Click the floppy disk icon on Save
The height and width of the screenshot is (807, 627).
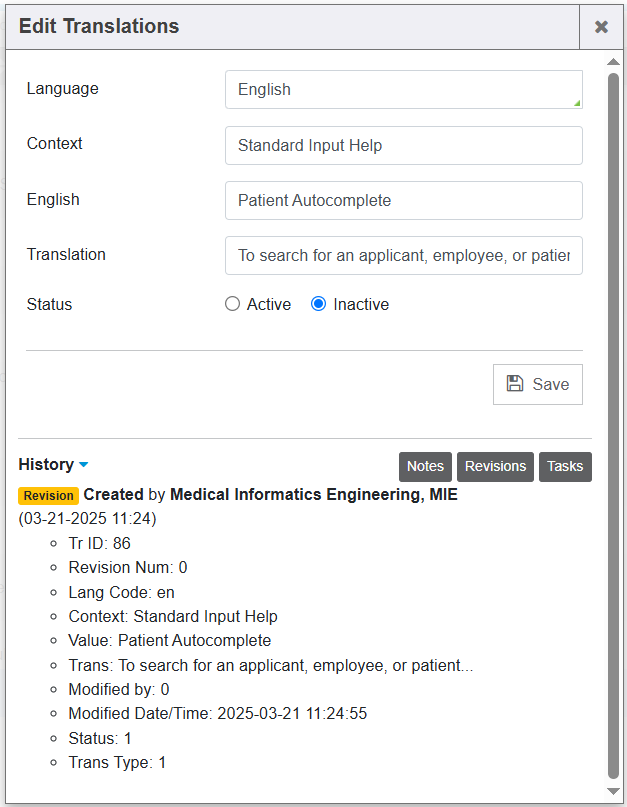pos(515,384)
